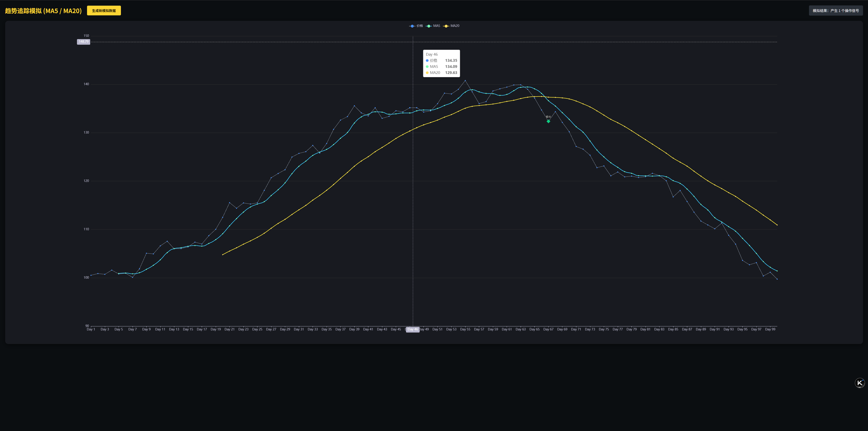Click the 134.35 price value in tooltip

coord(451,61)
